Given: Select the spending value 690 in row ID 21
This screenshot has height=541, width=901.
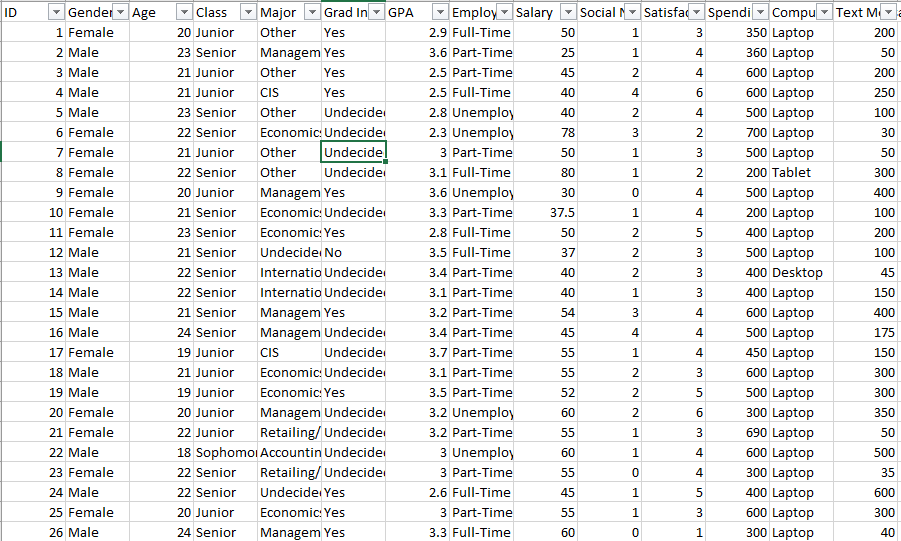Looking at the screenshot, I should pyautogui.click(x=737, y=433).
